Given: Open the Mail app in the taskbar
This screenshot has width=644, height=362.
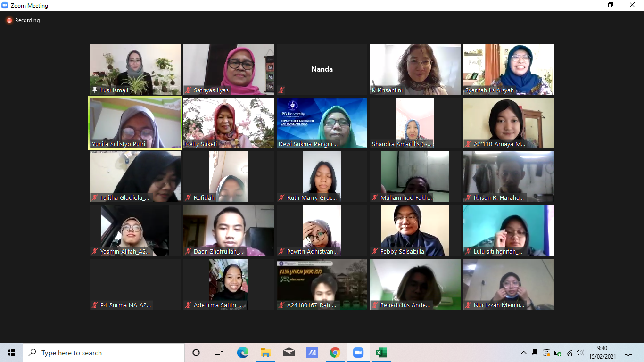Looking at the screenshot, I should point(289,353).
